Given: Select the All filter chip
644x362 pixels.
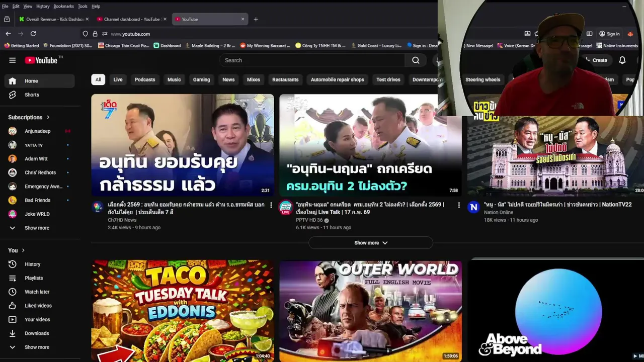Looking at the screenshot, I should (98, 79).
